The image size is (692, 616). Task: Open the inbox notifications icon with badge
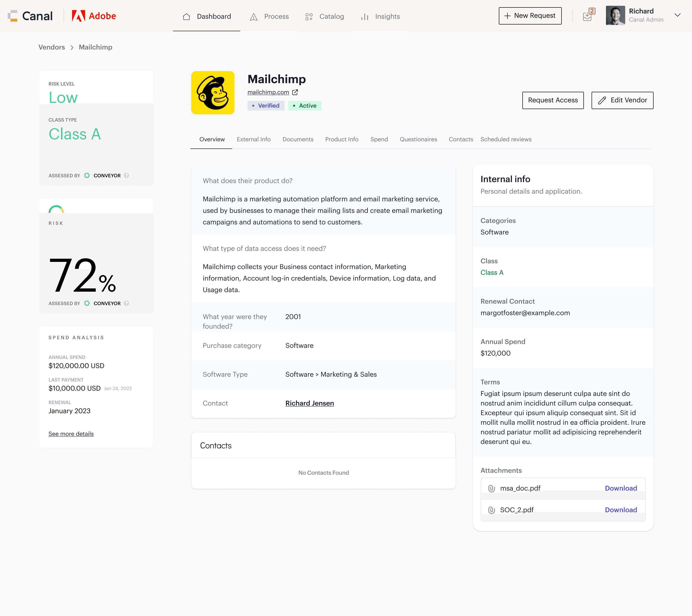pyautogui.click(x=589, y=15)
